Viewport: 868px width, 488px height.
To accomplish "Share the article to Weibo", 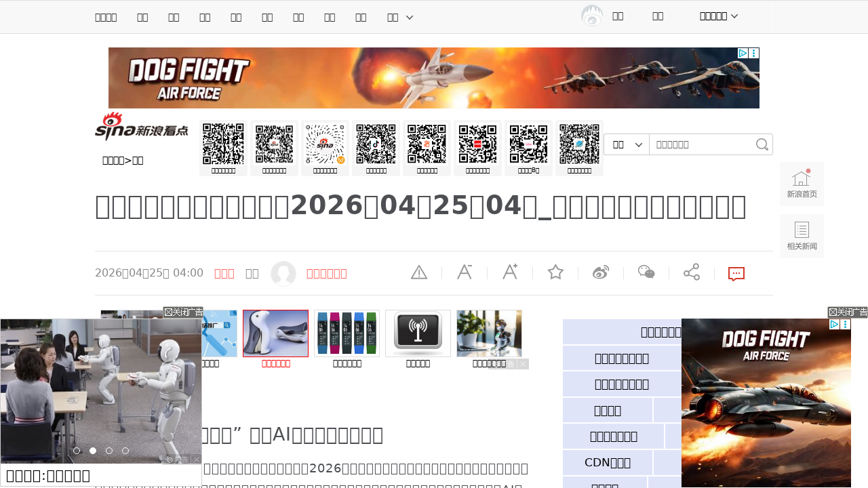I will [601, 272].
